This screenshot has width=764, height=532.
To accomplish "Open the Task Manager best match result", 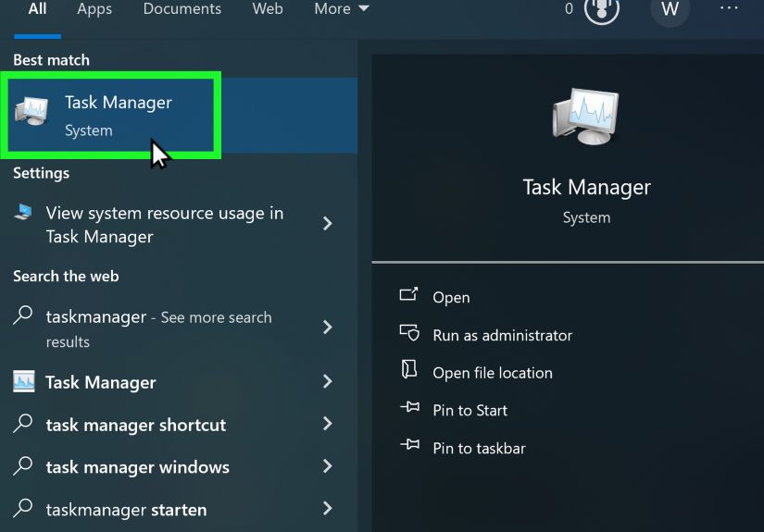I will pos(179,116).
